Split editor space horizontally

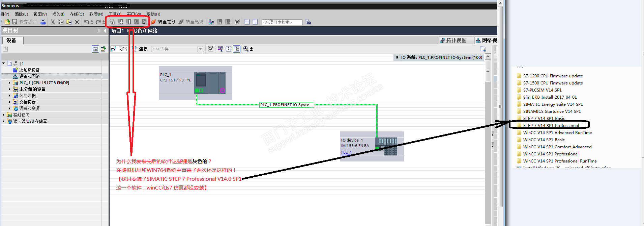(x=247, y=22)
